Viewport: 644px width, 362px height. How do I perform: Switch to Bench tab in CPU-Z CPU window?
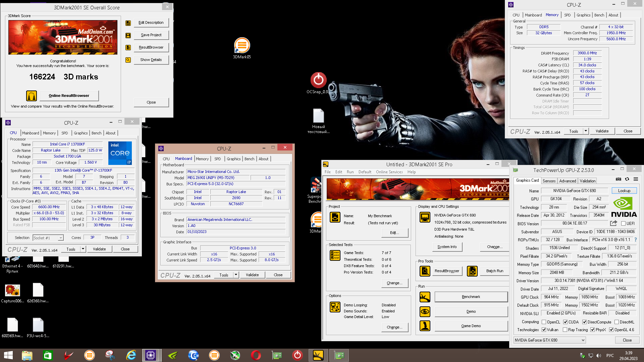[x=96, y=133]
